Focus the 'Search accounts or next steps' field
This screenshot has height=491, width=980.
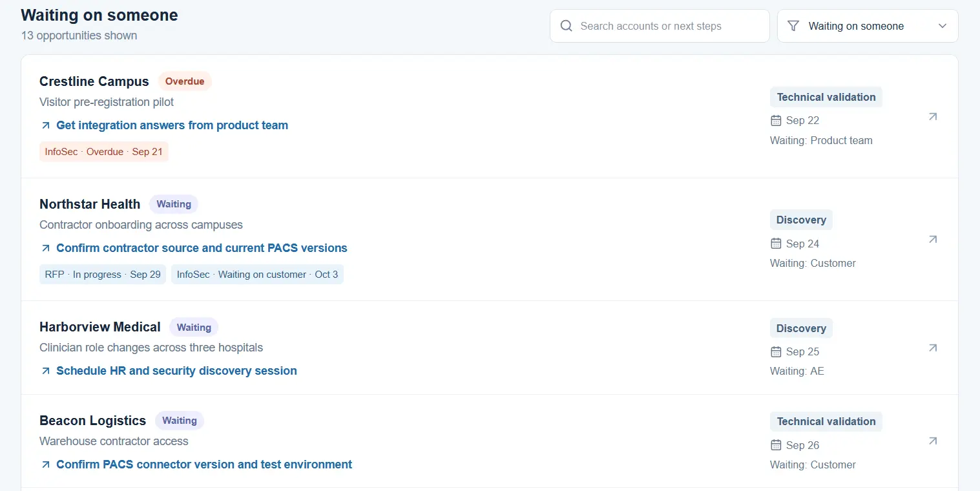tap(660, 26)
